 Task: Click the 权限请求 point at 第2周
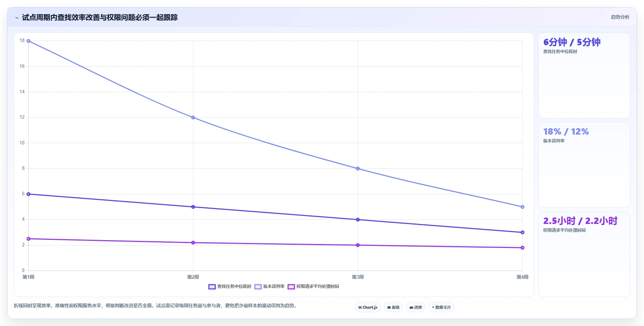click(193, 243)
